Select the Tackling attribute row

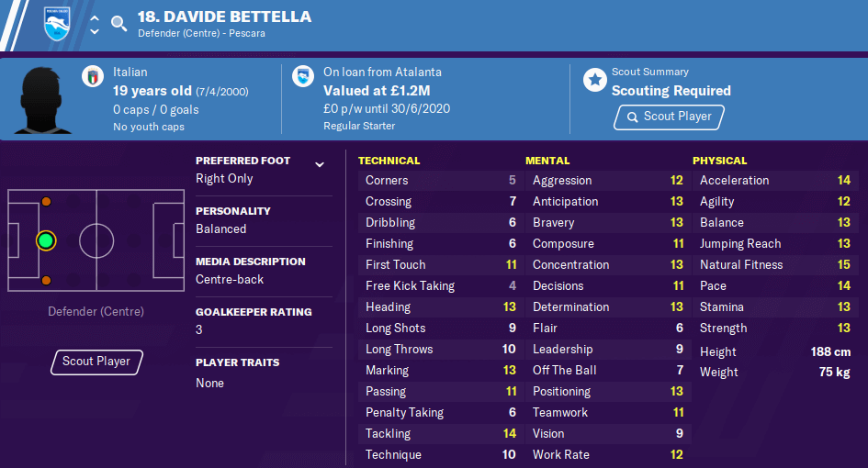441,434
